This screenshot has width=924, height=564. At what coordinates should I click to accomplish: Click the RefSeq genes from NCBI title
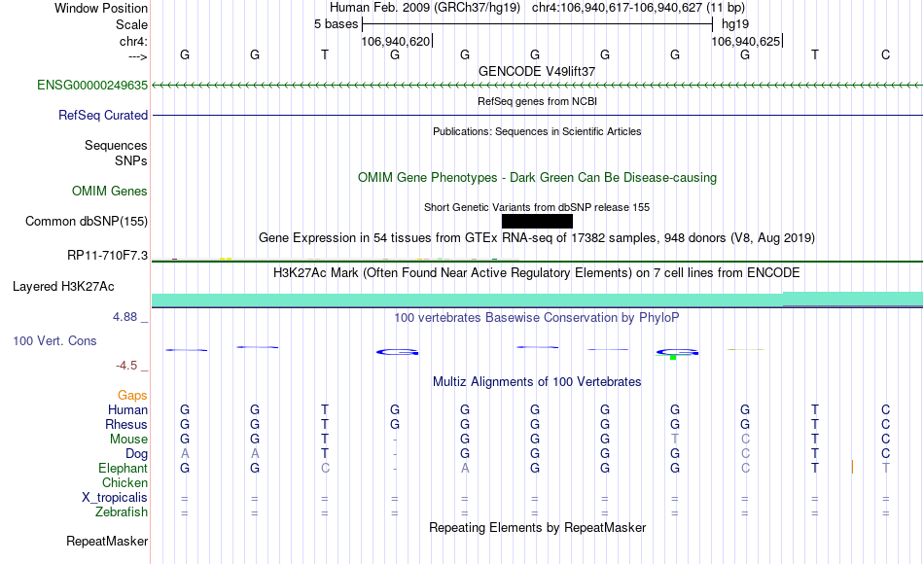[537, 101]
